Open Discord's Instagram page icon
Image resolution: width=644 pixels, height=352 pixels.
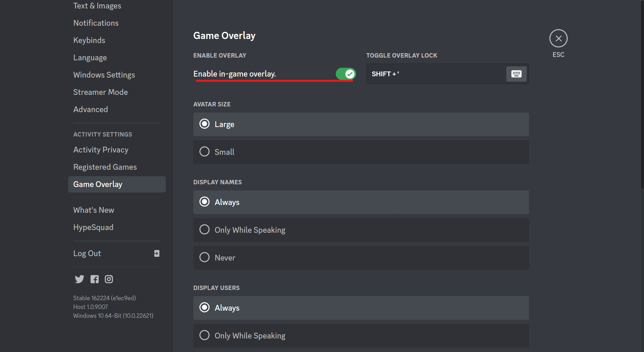coord(109,279)
